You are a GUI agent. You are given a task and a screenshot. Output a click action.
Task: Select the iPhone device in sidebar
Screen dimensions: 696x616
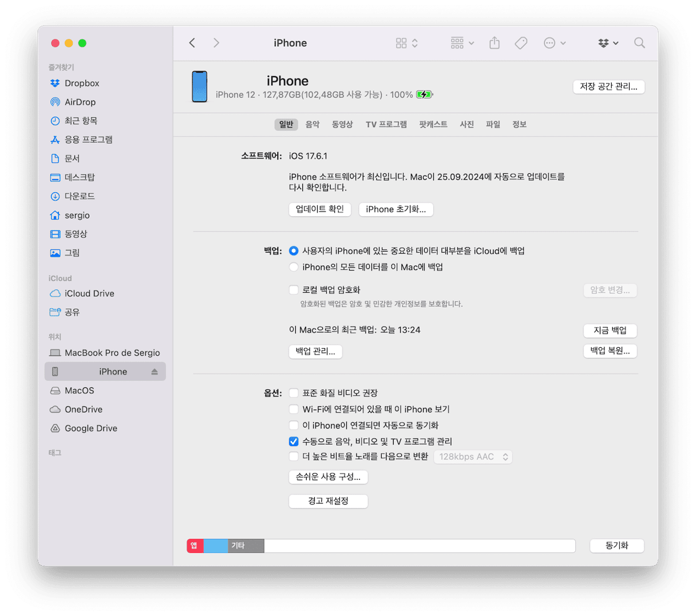coord(105,372)
